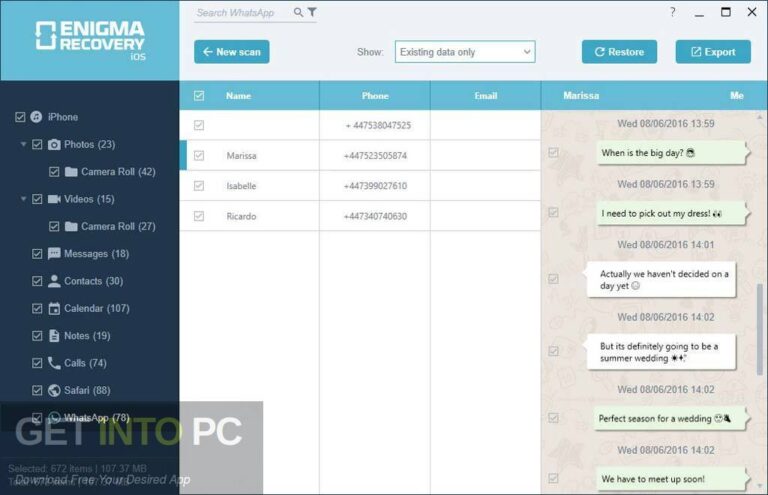Image resolution: width=768 pixels, height=495 pixels.
Task: Toggle the iPhone checkbox
Action: point(20,117)
